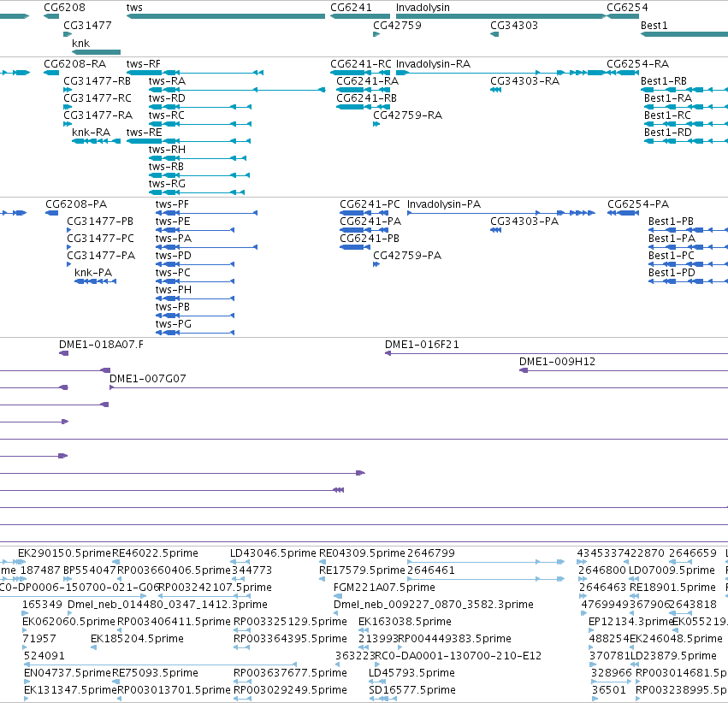The width and height of the screenshot is (728, 703).
Task: Click transcript CG6241-RA
Action: 363,90
